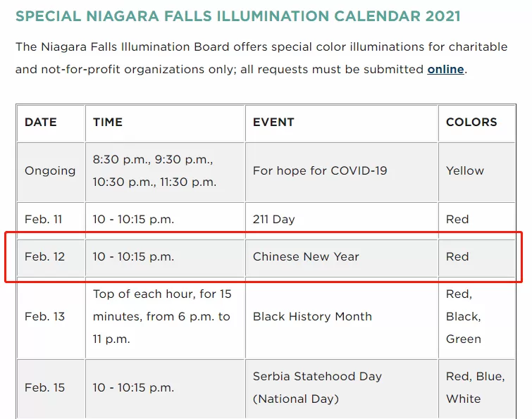Screen dimensions: 532x419
Task: Click the Ongoing date cell
Action: click(x=51, y=173)
